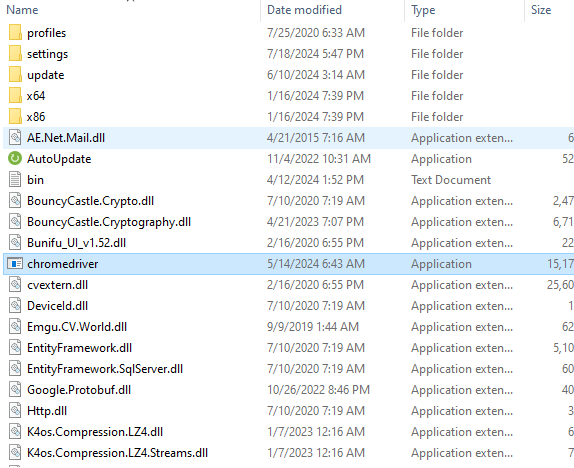The image size is (574, 468).
Task: Select the Http.dll file name
Action: [x=47, y=411]
